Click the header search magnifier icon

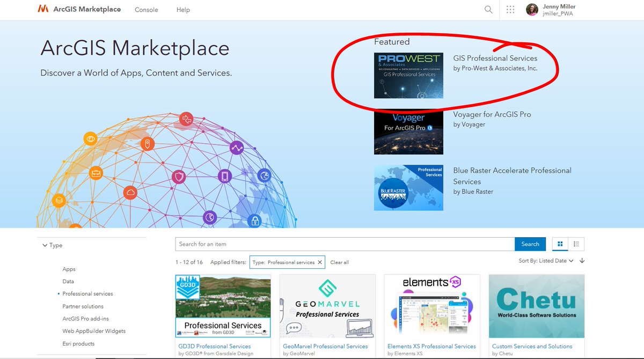coord(488,9)
